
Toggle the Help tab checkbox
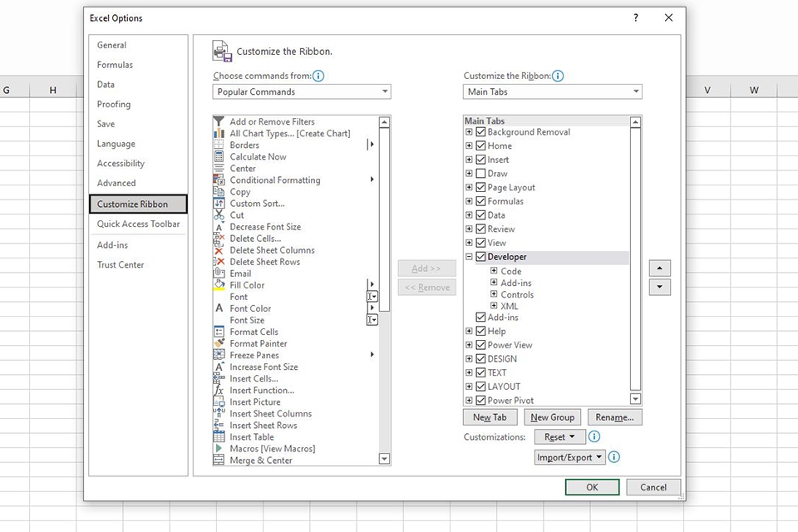[480, 331]
